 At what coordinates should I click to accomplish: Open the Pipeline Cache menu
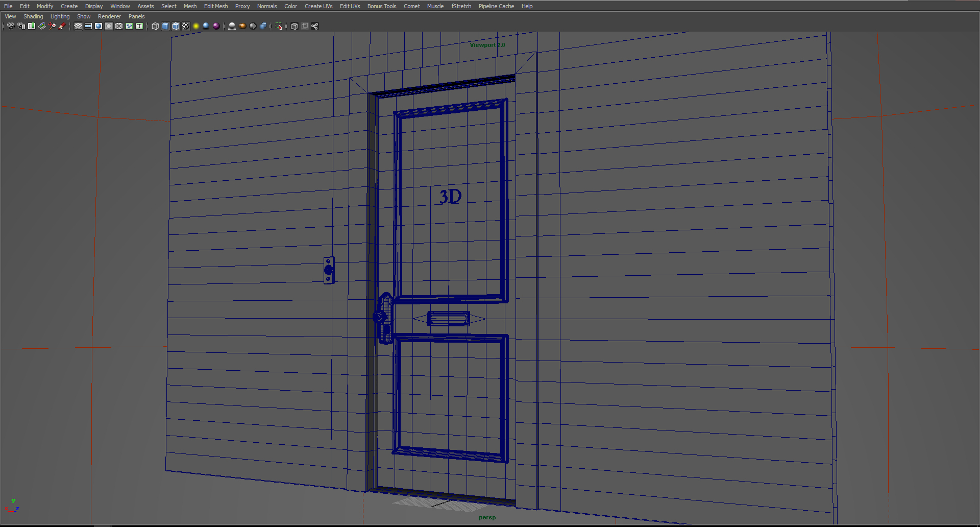coord(496,6)
